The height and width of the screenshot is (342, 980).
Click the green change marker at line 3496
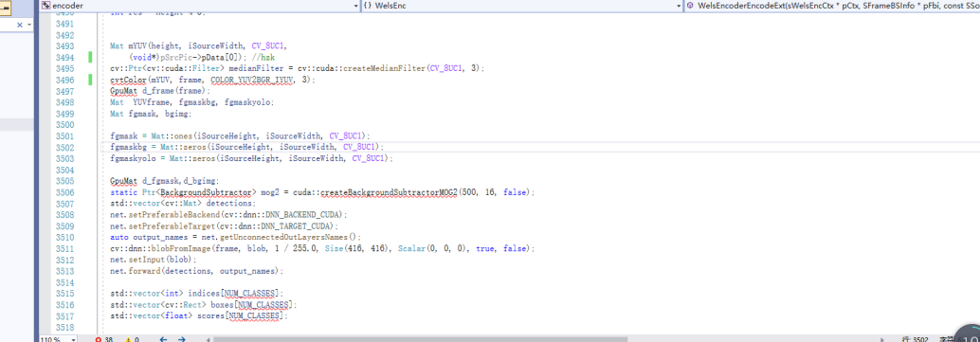(x=91, y=80)
